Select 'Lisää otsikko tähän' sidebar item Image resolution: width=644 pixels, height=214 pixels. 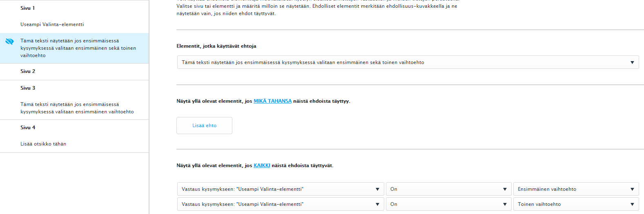click(x=43, y=144)
